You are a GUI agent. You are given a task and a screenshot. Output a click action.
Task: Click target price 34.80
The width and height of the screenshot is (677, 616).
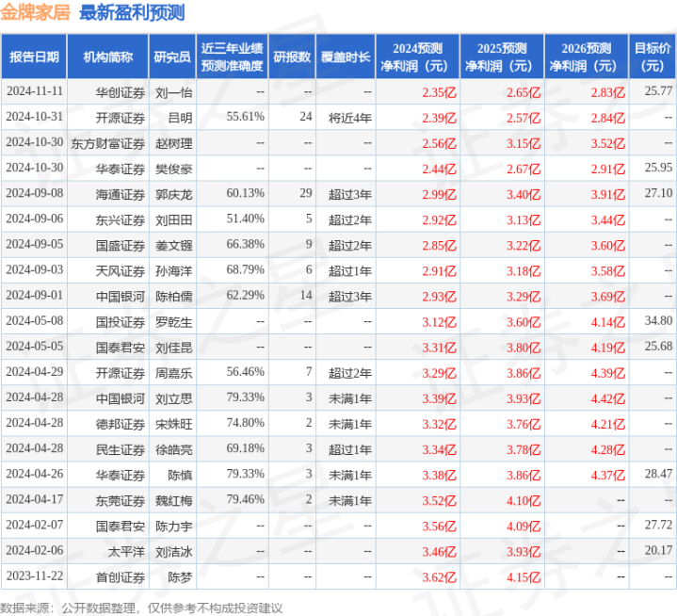click(658, 320)
